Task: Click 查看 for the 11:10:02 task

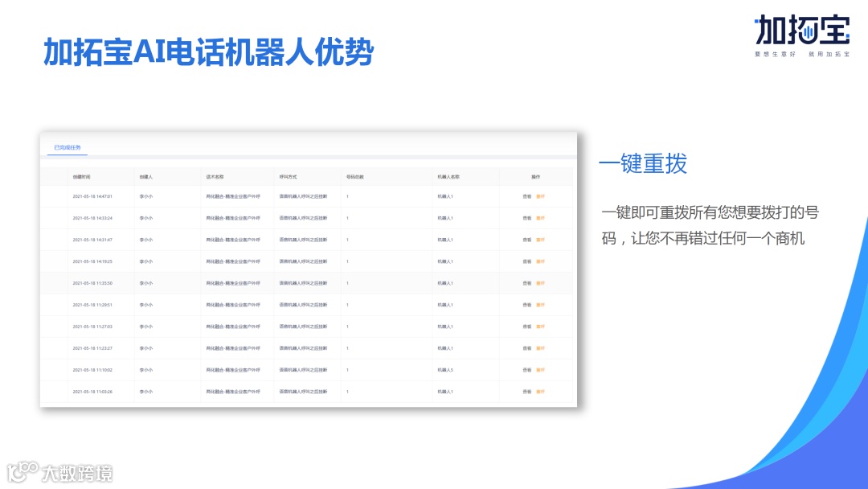Action: [x=527, y=370]
